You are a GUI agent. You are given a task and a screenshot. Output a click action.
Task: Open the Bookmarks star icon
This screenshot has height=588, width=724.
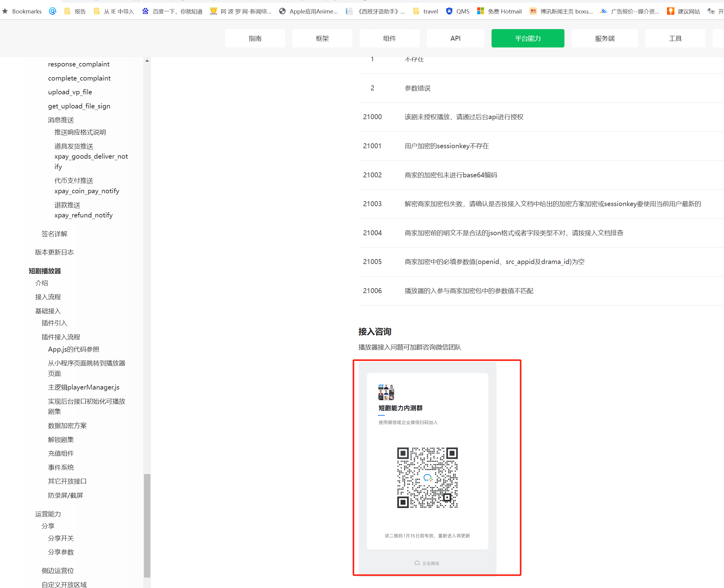[x=5, y=11]
